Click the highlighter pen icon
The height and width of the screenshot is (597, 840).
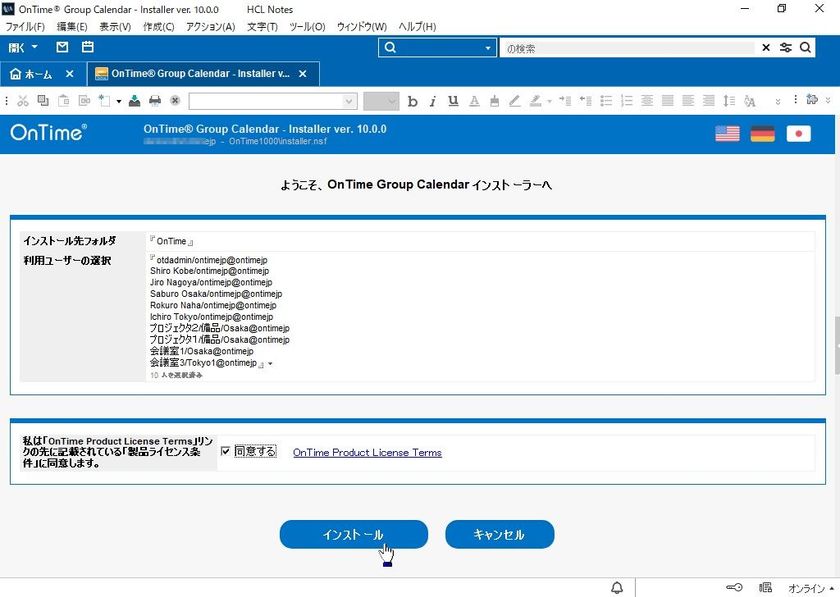click(515, 101)
